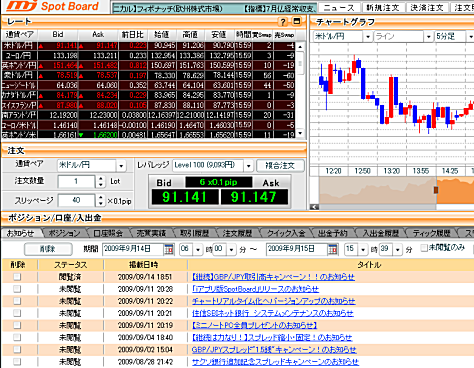This screenshot has height=368, width=474.
Task: Tick delete checkbox for 2009/09/14 18:51 notice
Action: [x=17, y=277]
